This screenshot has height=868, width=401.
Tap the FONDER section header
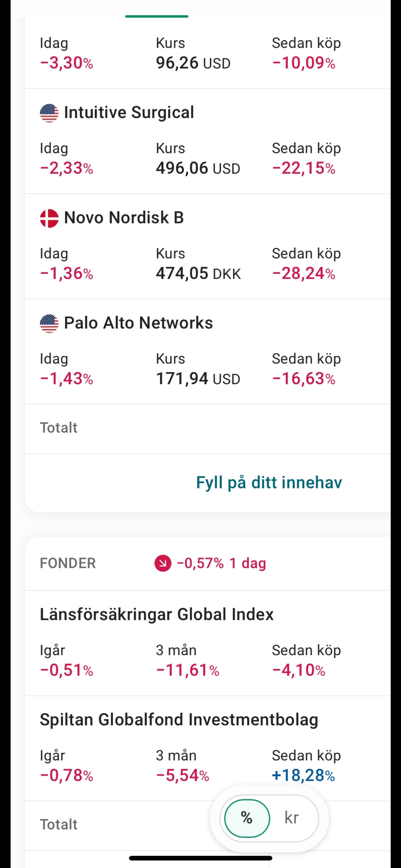pos(68,563)
